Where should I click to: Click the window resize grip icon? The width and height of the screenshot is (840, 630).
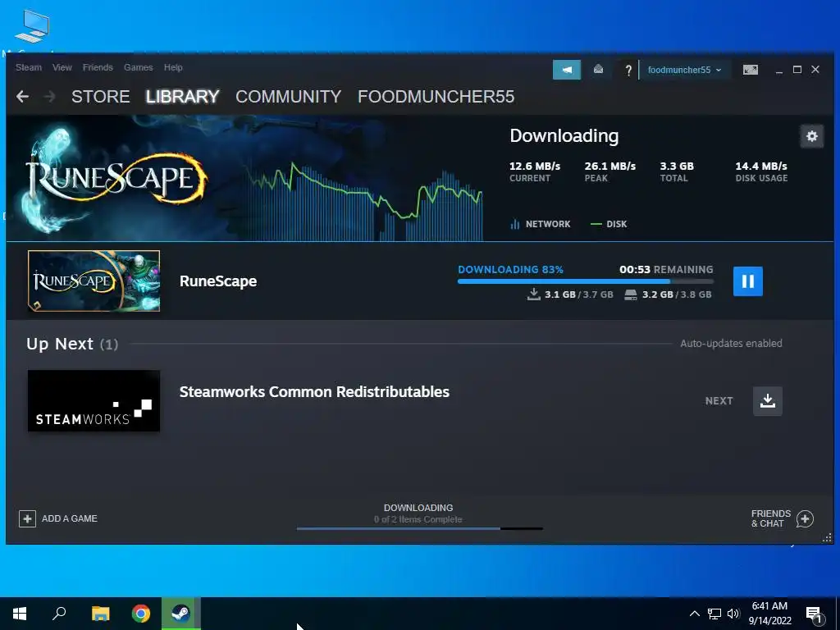click(x=827, y=537)
